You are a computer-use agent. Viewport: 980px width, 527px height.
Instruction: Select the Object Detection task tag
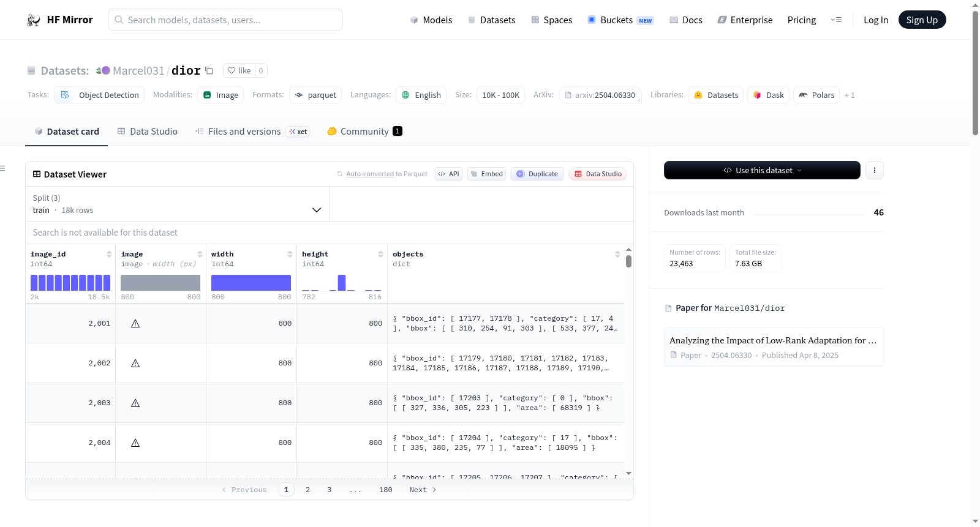pos(100,95)
